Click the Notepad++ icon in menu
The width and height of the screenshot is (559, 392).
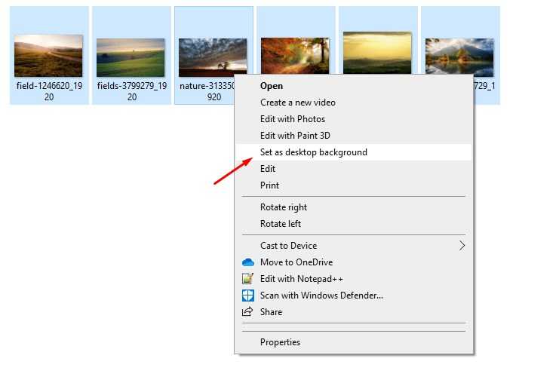247,279
